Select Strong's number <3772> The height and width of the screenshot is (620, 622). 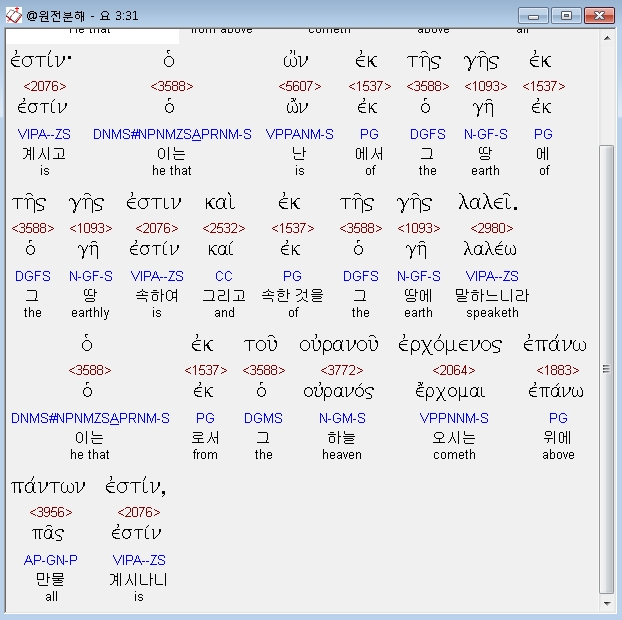point(342,370)
